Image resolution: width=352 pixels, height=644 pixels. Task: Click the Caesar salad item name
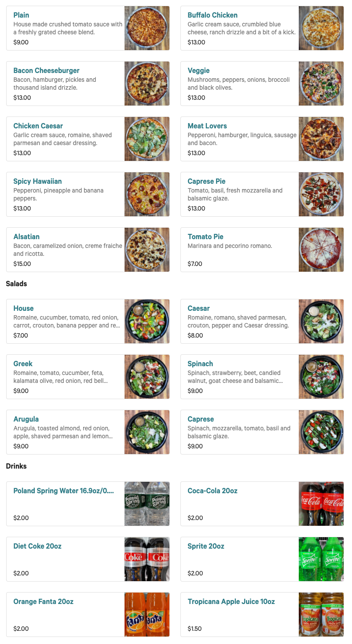[198, 309]
